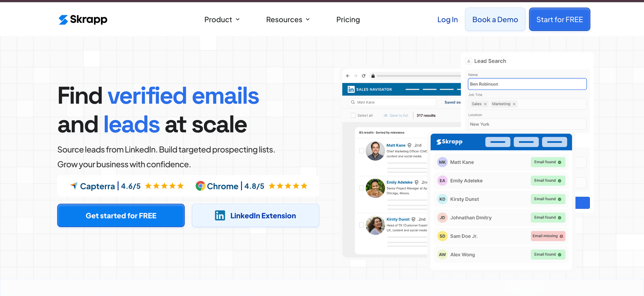Viewport: 644px width, 296px height.
Task: Open Book a Demo
Action: tap(495, 19)
